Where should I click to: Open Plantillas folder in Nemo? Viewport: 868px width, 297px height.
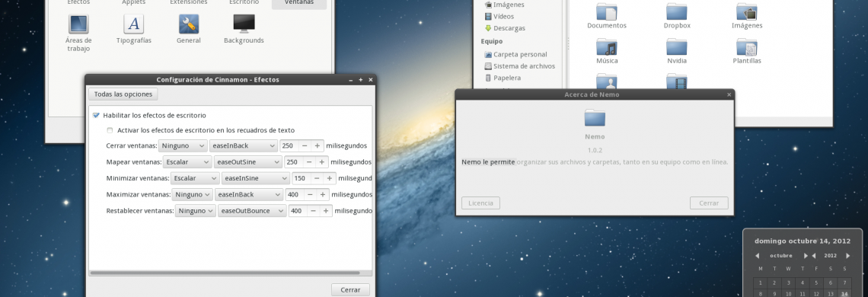pyautogui.click(x=747, y=47)
